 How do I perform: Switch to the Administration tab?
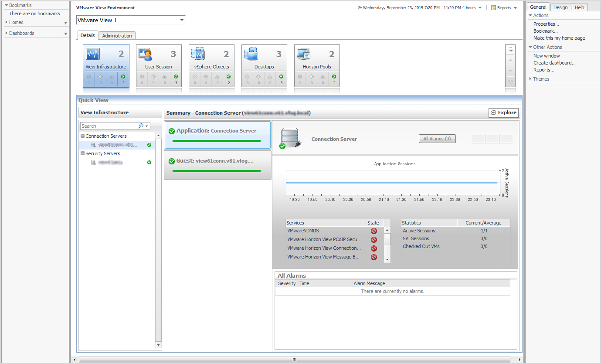click(117, 36)
